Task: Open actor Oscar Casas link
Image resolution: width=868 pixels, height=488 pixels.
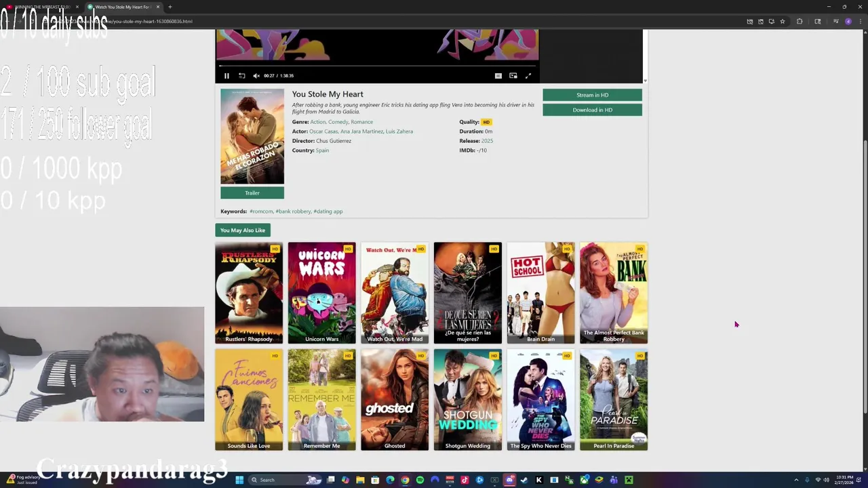Action: point(323,131)
